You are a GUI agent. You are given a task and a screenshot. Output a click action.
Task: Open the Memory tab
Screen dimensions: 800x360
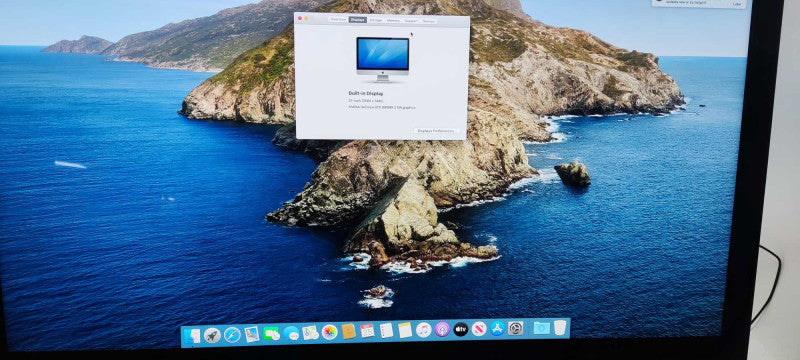[393, 20]
